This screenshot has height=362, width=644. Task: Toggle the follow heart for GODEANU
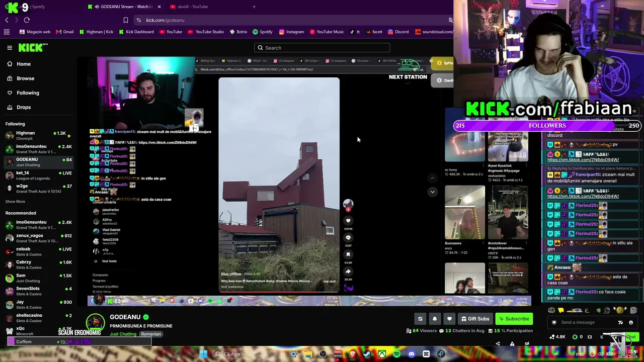(x=449, y=319)
